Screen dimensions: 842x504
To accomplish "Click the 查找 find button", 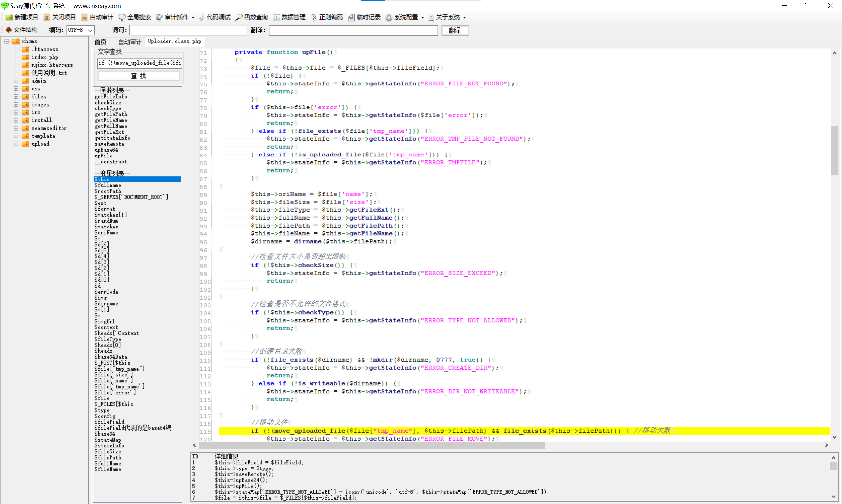I will (x=138, y=76).
